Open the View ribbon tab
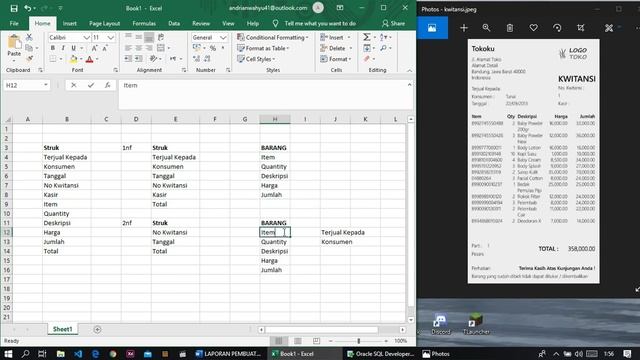Screen dimensions: 640x360 (228, 23)
